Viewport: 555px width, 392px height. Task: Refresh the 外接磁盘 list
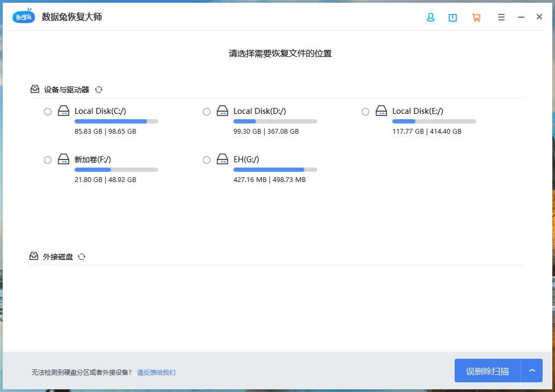pyautogui.click(x=82, y=257)
